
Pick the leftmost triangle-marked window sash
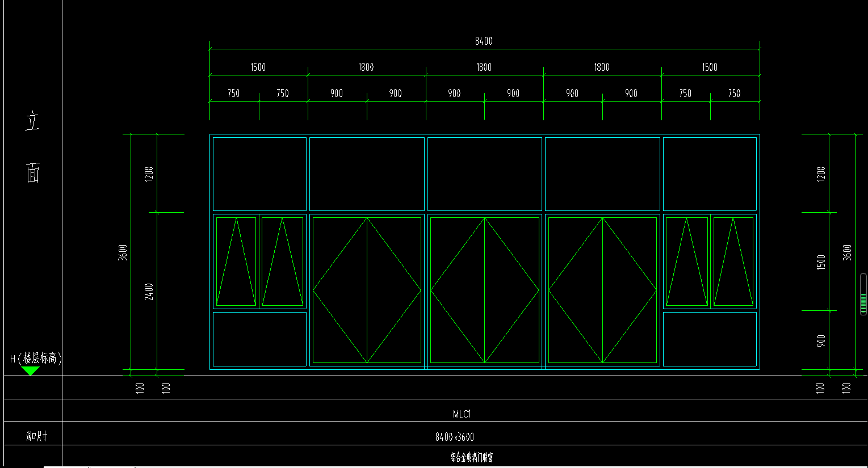(236, 262)
